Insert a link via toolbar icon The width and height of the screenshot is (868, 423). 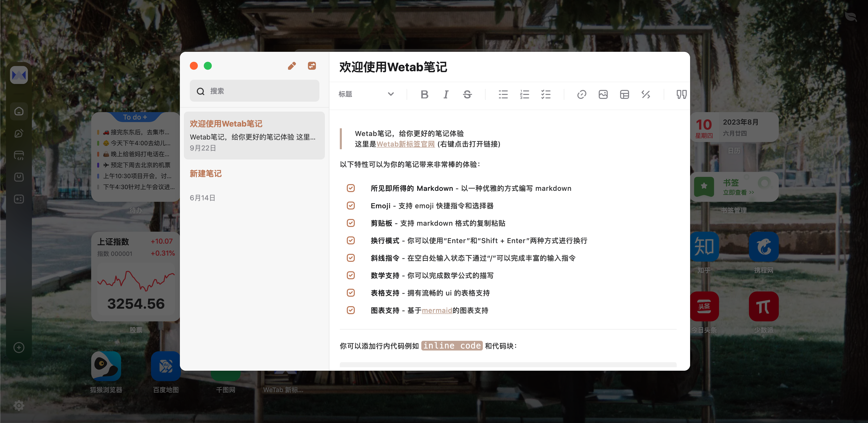[x=581, y=94]
